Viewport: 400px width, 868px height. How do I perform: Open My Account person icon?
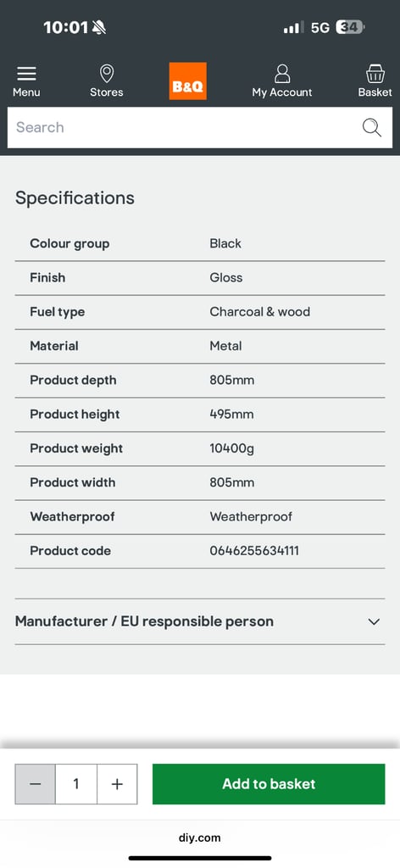point(282,74)
